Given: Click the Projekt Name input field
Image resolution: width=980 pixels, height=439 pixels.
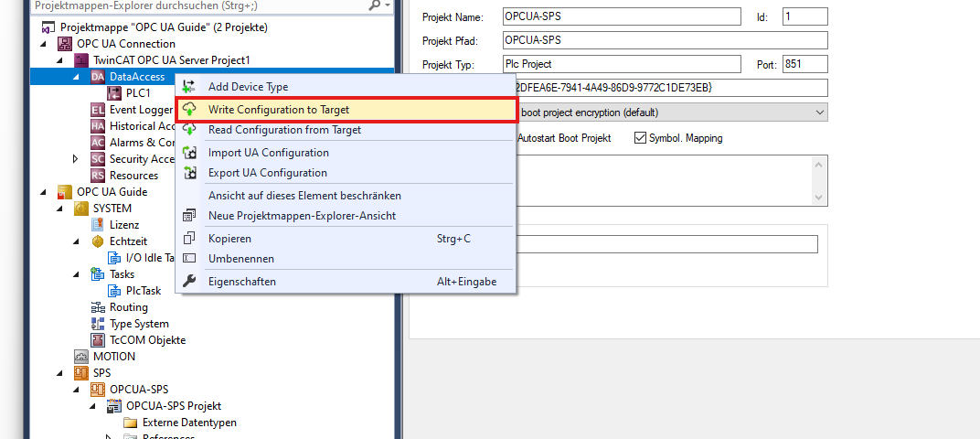Looking at the screenshot, I should tap(622, 16).
